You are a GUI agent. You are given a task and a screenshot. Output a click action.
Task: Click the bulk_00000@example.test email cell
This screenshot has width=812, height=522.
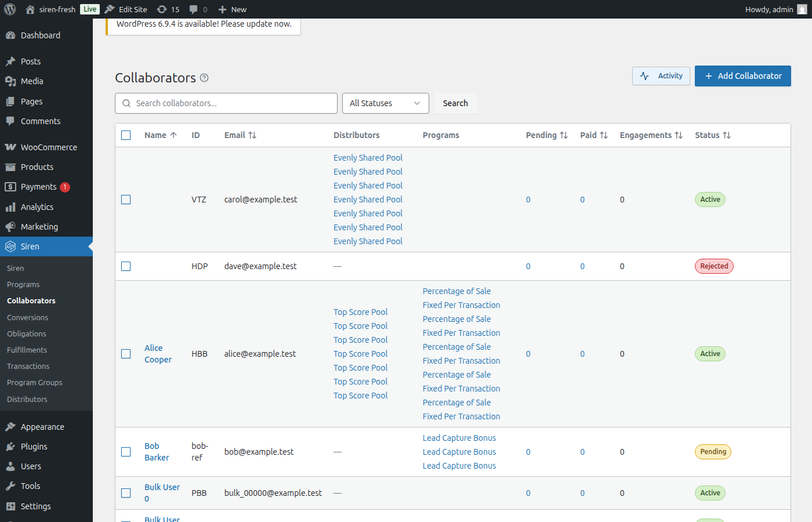(273, 493)
